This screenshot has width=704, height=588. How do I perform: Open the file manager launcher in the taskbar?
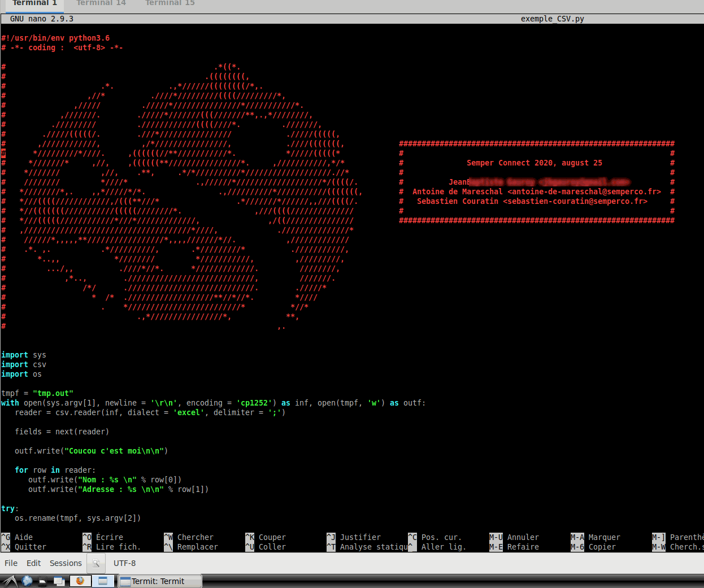[x=42, y=581]
